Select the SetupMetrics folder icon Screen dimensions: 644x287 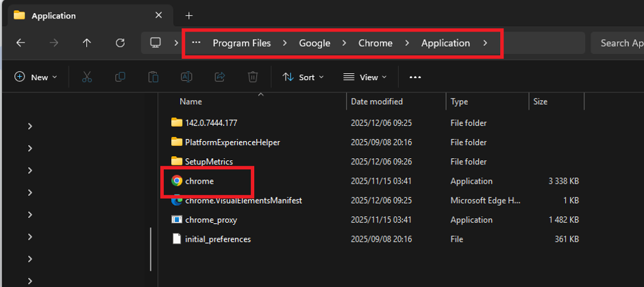point(177,162)
